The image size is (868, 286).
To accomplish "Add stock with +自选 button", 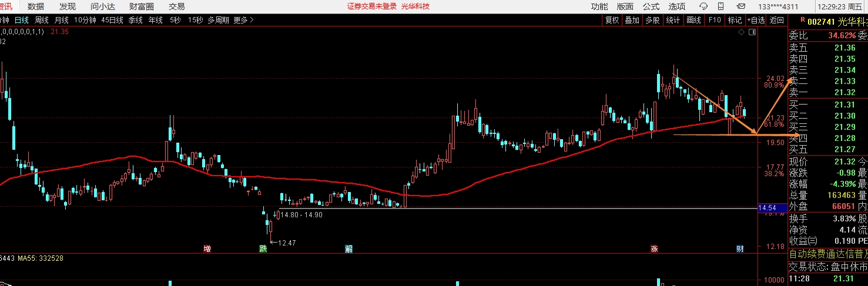I will point(756,20).
